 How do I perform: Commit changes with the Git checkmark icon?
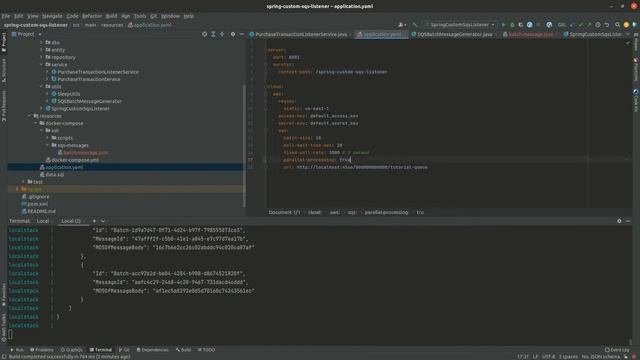580,25
